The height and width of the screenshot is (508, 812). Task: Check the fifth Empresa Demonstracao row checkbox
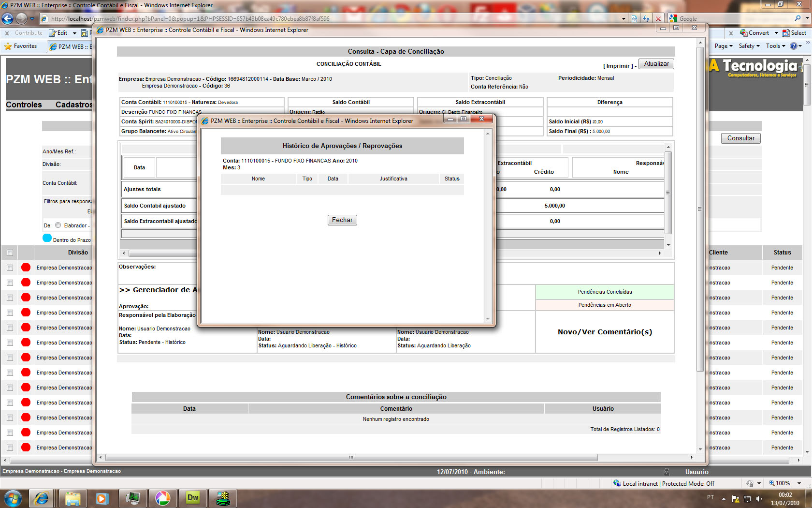[10, 328]
